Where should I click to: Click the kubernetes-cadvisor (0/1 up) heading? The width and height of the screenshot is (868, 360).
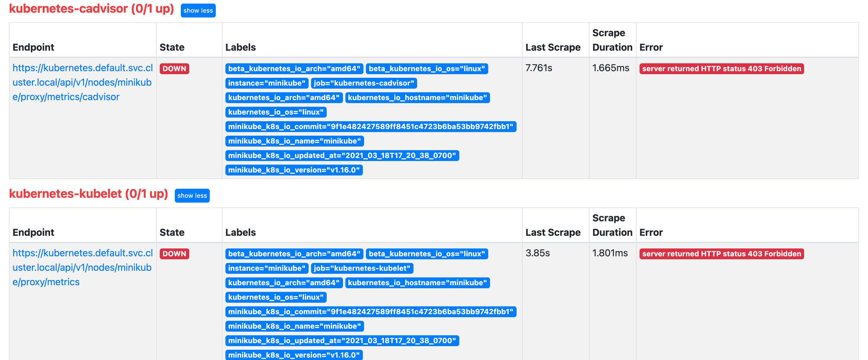(x=91, y=9)
